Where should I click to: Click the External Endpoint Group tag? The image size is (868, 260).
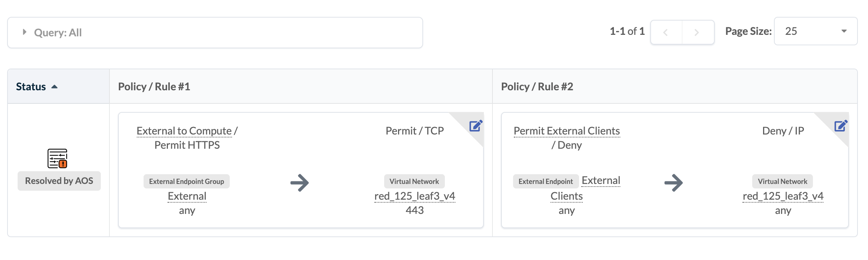pos(186,181)
